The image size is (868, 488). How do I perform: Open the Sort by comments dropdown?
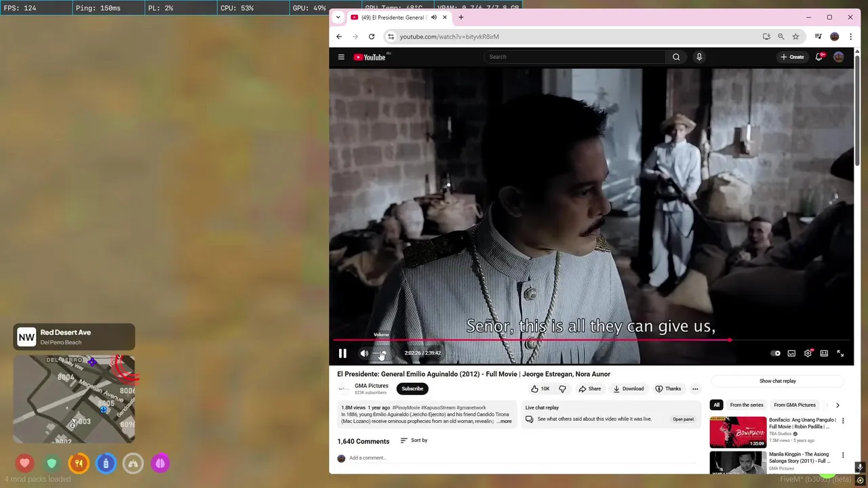(x=414, y=441)
